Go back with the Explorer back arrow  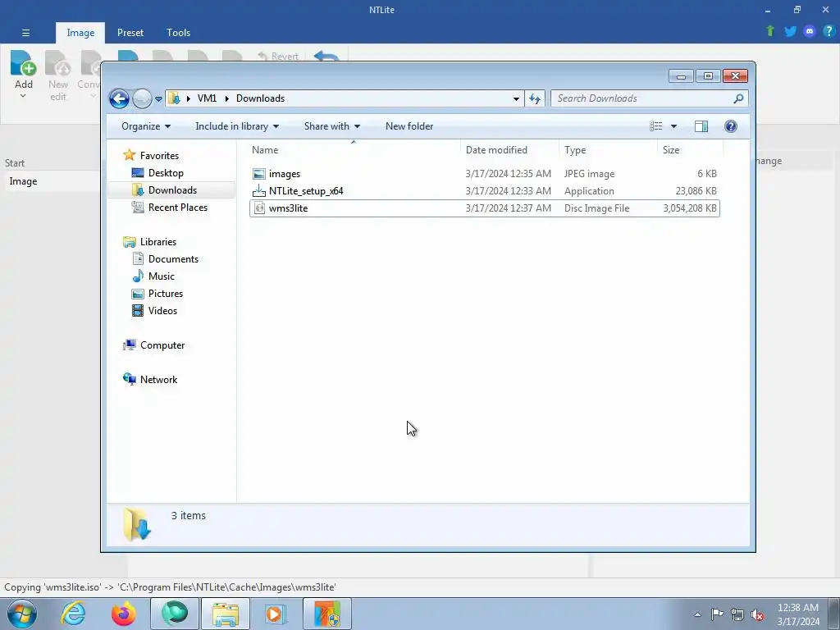119,98
